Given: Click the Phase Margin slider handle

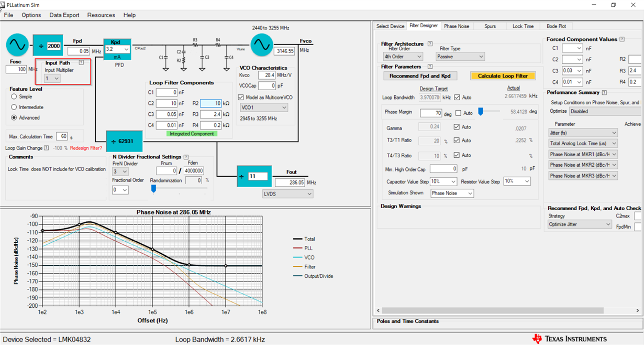Looking at the screenshot, I should tap(481, 111).
